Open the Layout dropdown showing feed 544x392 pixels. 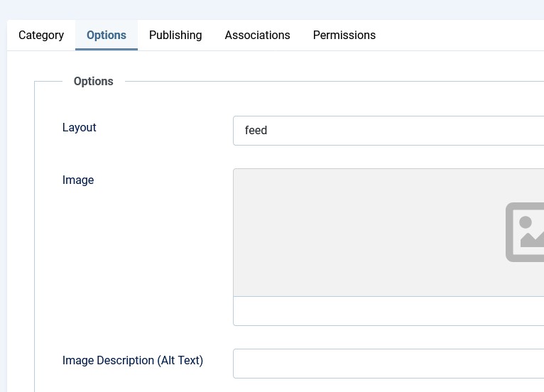click(x=388, y=131)
